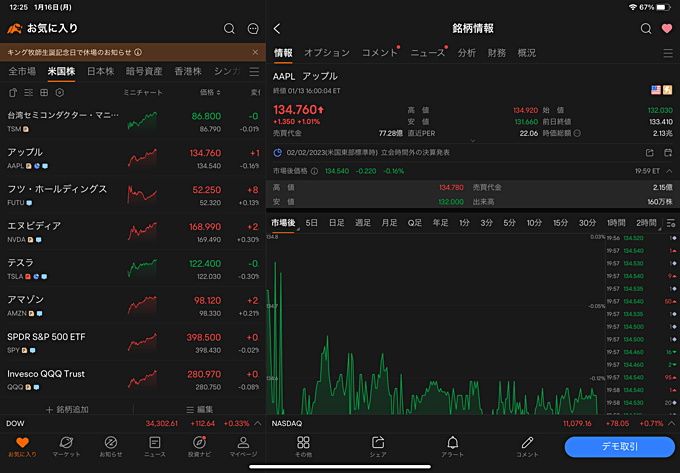Image resolution: width=680 pixels, height=473 pixels.
Task: Switch to the 香港株 tab
Action: click(x=188, y=72)
